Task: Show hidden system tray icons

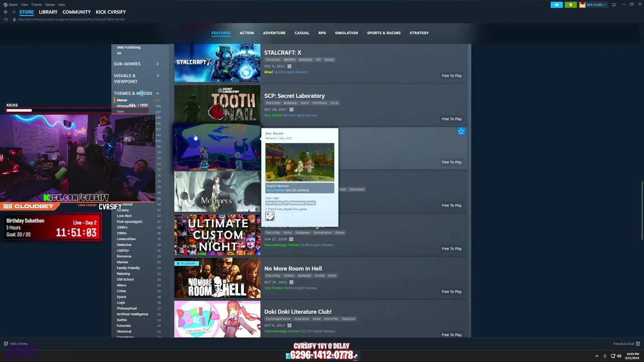Action: click(597, 356)
